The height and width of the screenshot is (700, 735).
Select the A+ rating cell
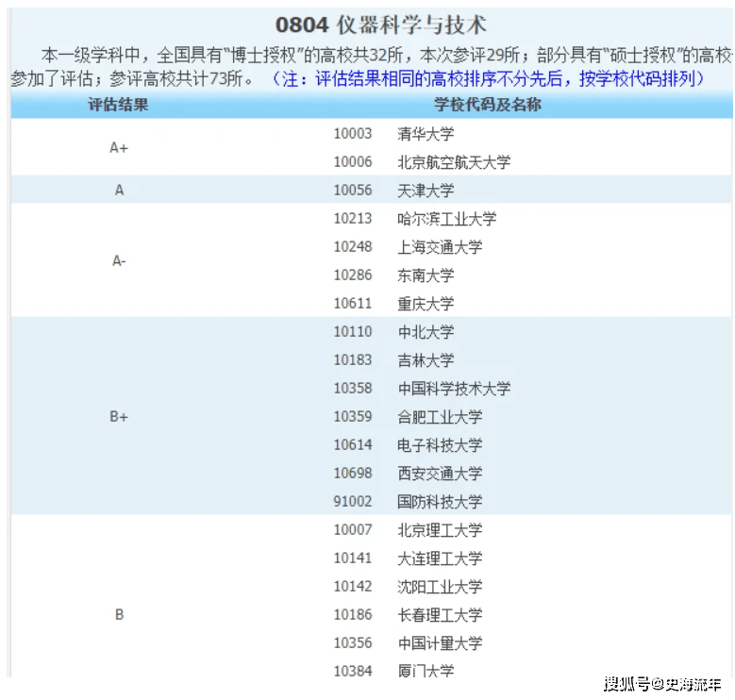pos(119,148)
